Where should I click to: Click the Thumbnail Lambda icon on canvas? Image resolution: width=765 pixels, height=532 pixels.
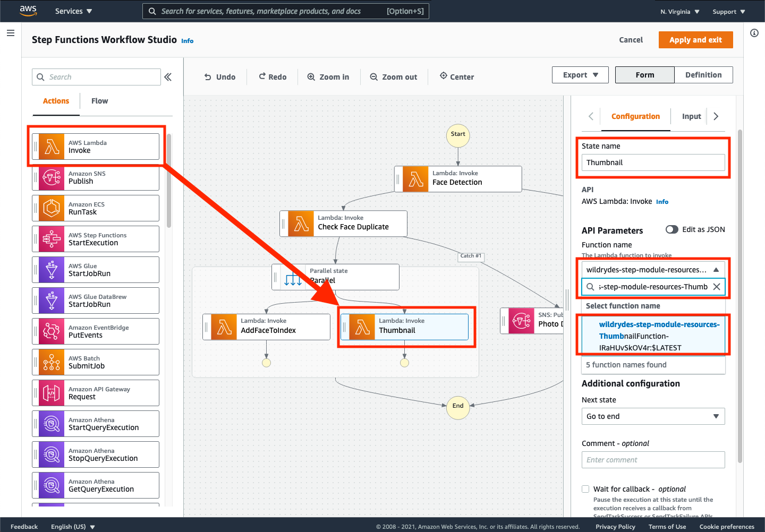click(x=362, y=327)
